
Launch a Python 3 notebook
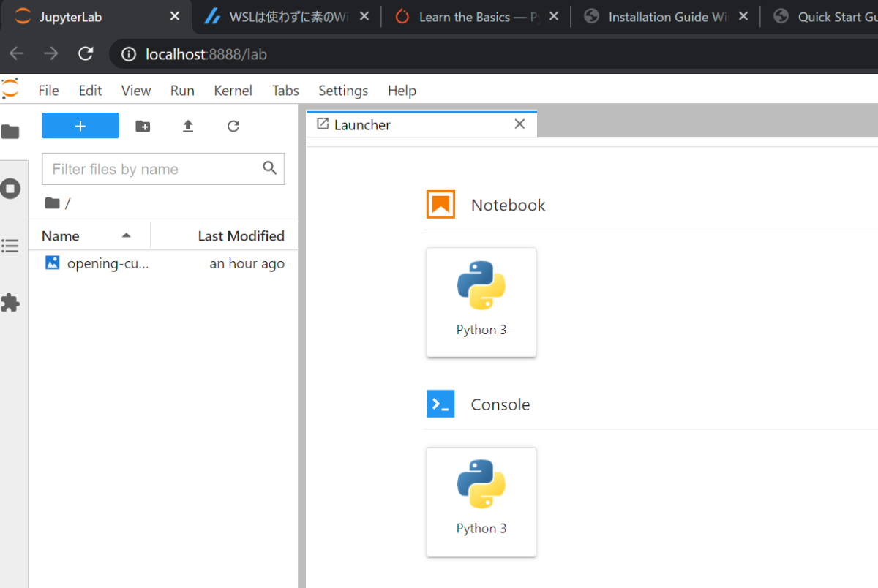[x=481, y=302]
